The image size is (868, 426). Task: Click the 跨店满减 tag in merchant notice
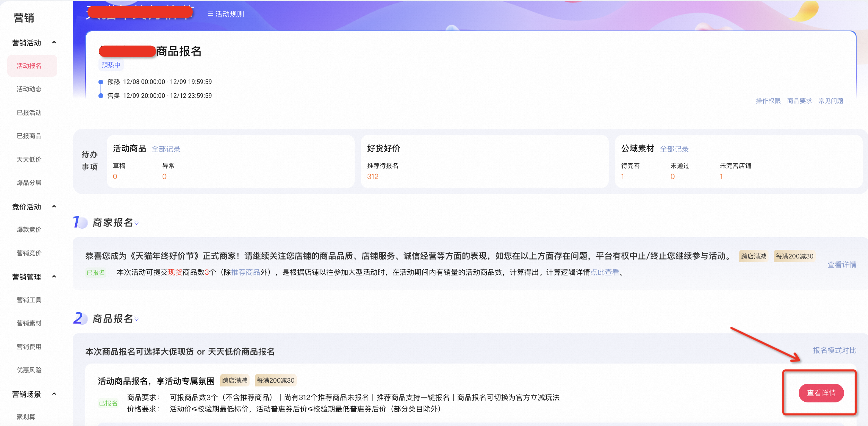pyautogui.click(x=754, y=256)
